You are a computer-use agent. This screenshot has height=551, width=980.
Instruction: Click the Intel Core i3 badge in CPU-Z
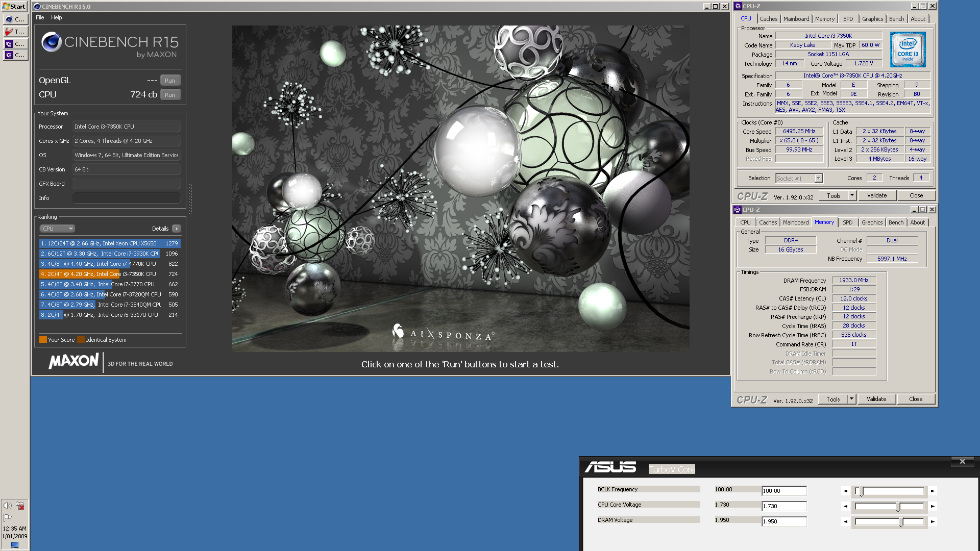pos(908,49)
